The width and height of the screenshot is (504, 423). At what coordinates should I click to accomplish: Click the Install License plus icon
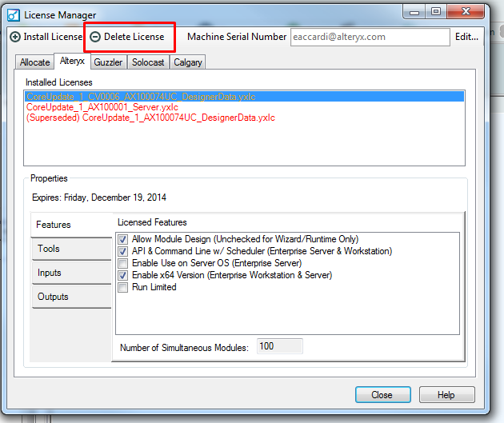pyautogui.click(x=14, y=37)
